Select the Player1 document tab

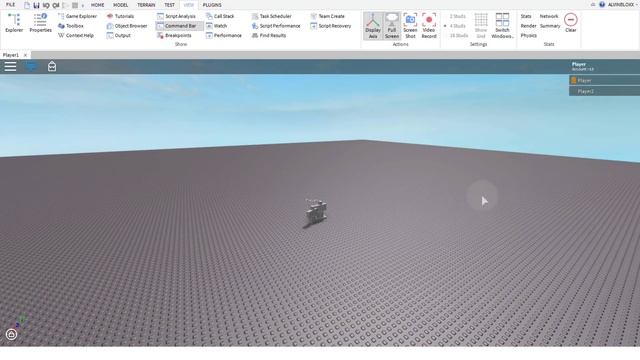click(x=11, y=55)
